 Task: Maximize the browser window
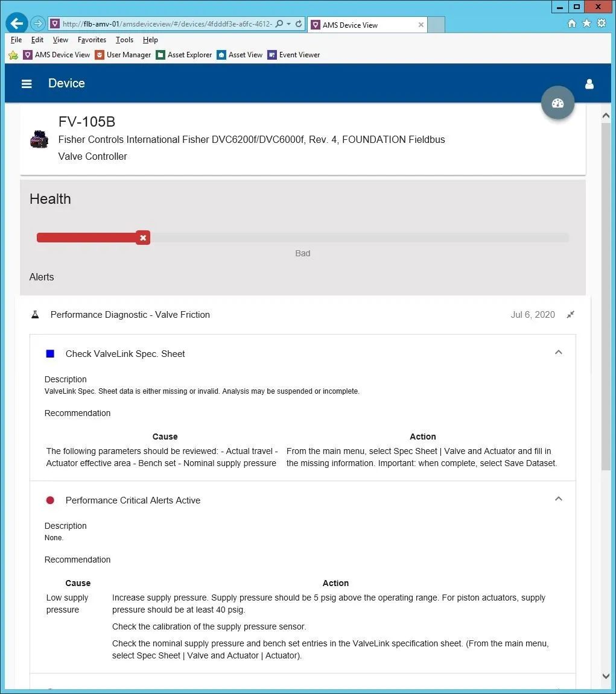[x=576, y=7]
